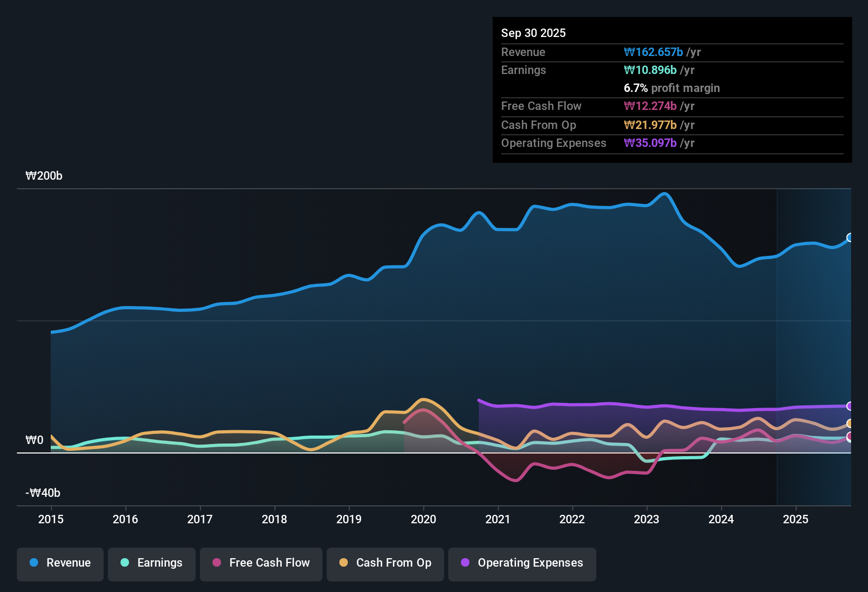Toggle the Free Cash Flow series off
The image size is (868, 592).
click(261, 563)
